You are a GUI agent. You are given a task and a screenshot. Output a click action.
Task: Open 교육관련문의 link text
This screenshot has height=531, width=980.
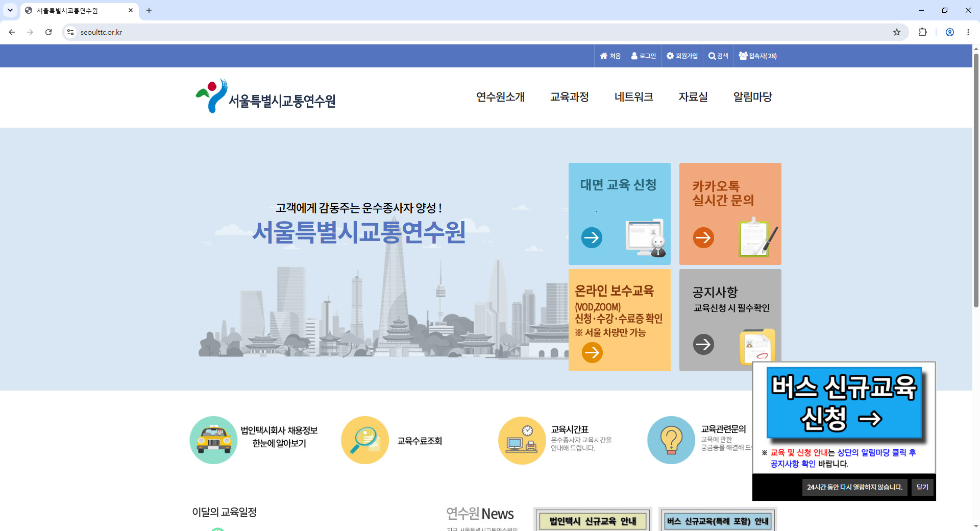[x=723, y=429]
